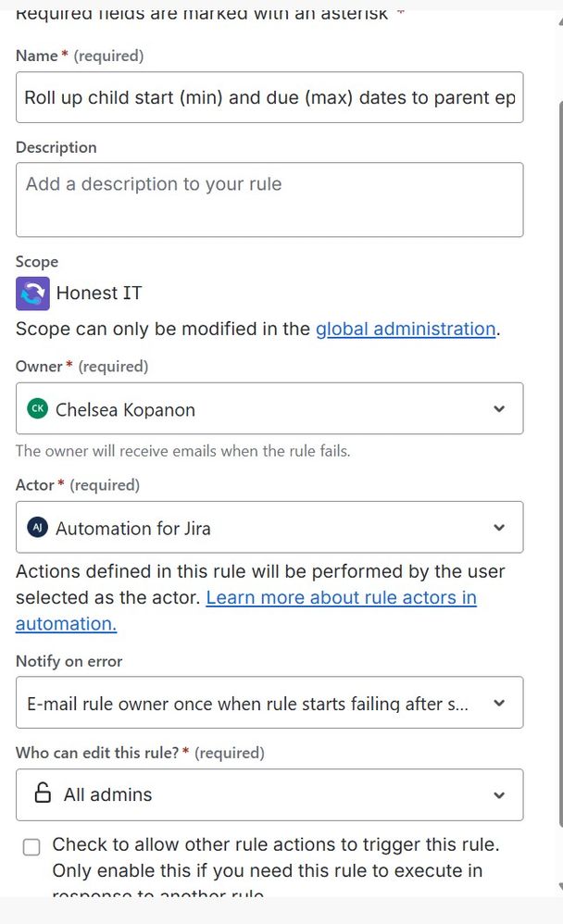Click the Chelsea Kopanon avatar icon
This screenshot has height=924, width=563.
38,408
